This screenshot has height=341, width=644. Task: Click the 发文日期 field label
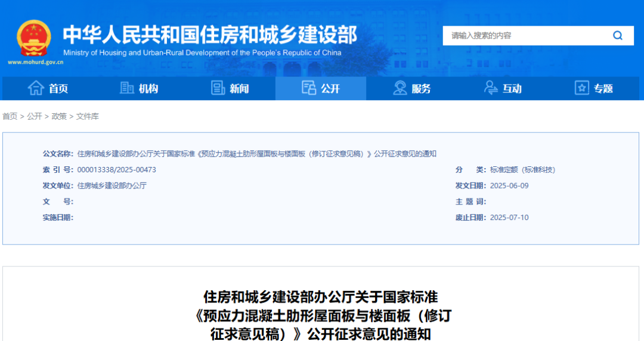470,185
